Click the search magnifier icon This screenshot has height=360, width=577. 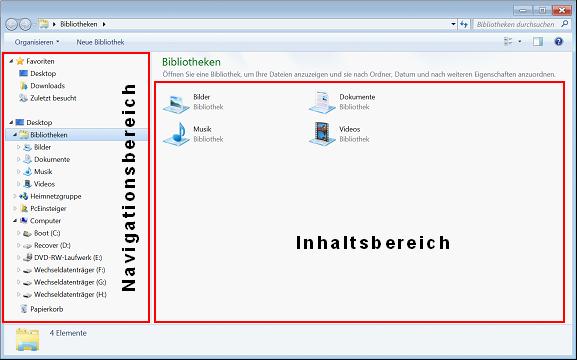[564, 24]
